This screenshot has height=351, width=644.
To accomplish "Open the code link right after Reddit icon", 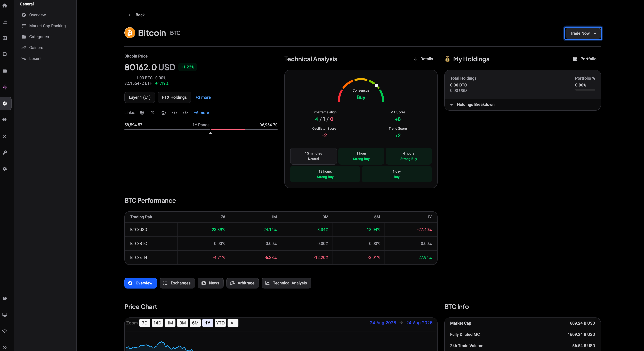I will coord(174,113).
